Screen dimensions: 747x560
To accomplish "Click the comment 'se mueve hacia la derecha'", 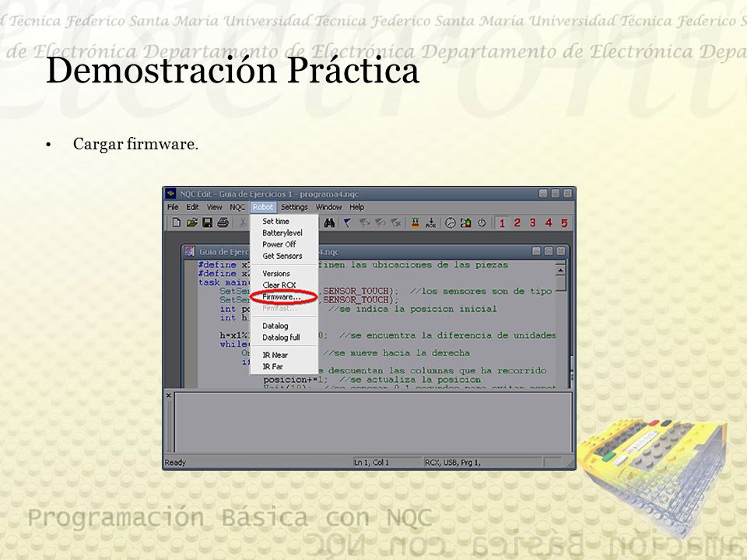I will [397, 353].
